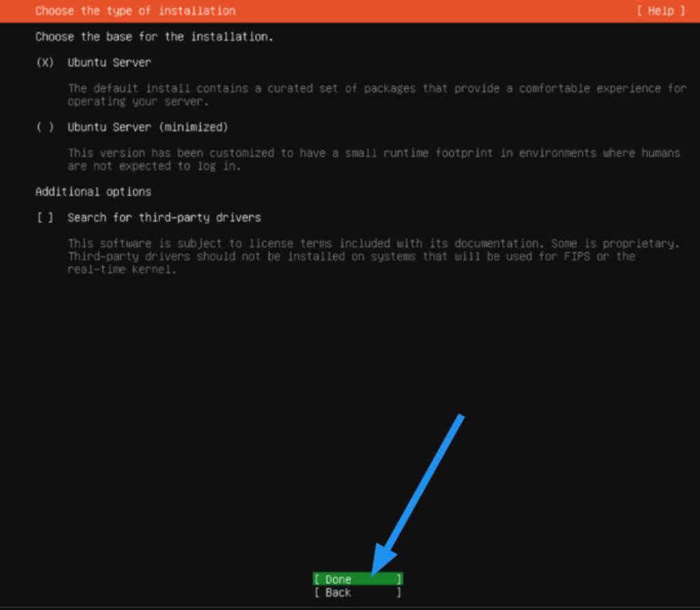Click the Search for third-party drivers label
This screenshot has width=700, height=610.
pos(163,217)
